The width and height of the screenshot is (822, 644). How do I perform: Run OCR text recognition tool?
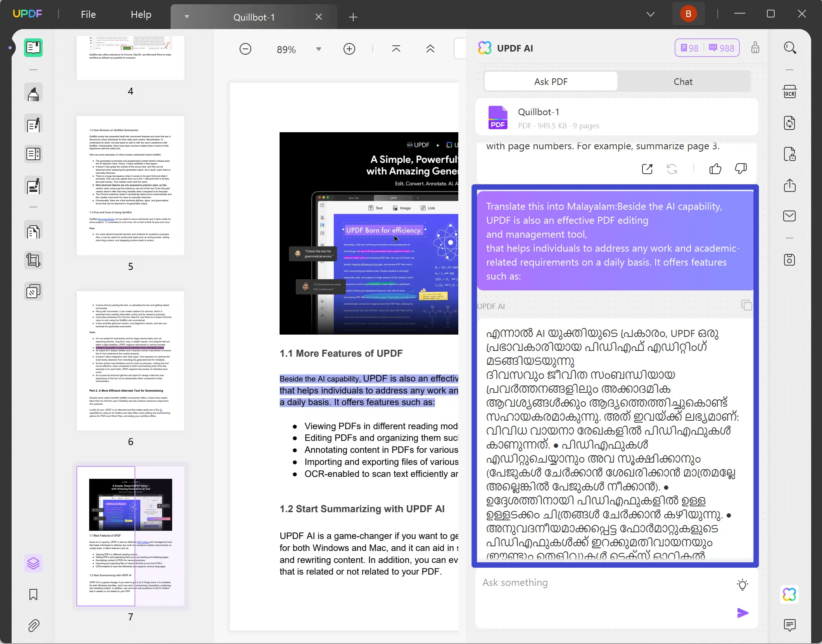click(x=790, y=92)
